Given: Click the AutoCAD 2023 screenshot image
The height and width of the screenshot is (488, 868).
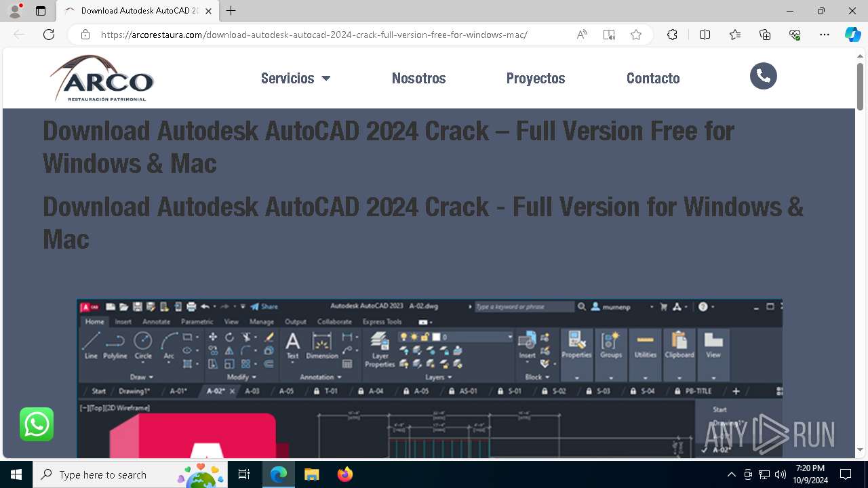Looking at the screenshot, I should (429, 378).
